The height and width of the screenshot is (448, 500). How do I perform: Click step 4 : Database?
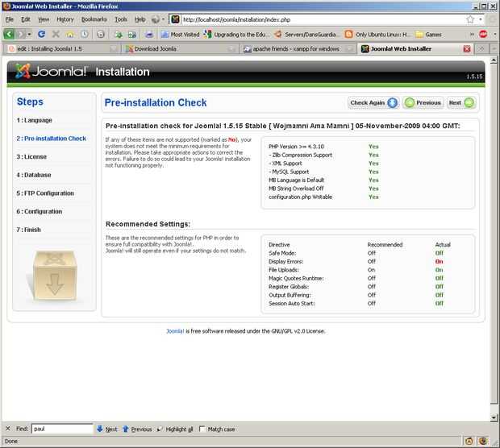(34, 175)
